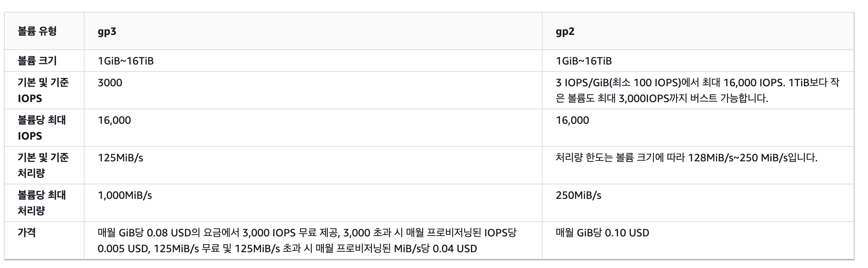Click the gp2 max IOPS 16,000 value
Viewport: 868px width, 268px height.
[572, 120]
